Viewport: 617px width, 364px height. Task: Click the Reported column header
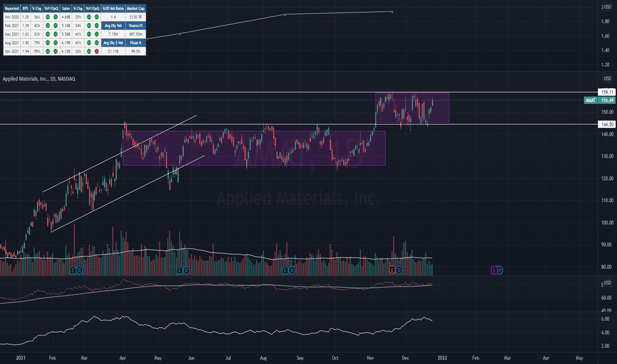pyautogui.click(x=12, y=8)
